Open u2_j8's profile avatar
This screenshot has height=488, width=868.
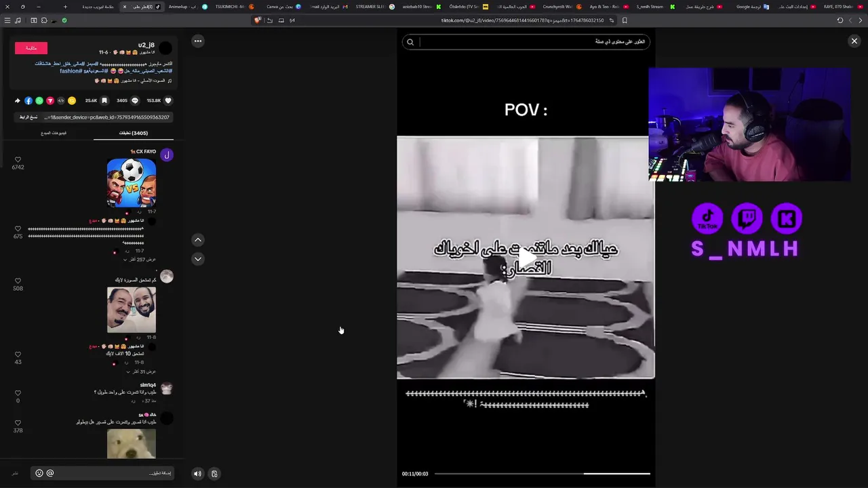(x=166, y=49)
